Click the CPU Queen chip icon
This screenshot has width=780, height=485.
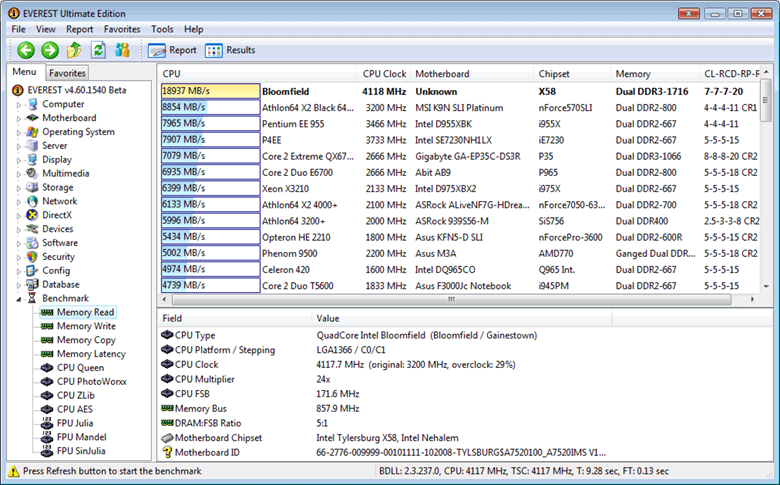pos(47,368)
